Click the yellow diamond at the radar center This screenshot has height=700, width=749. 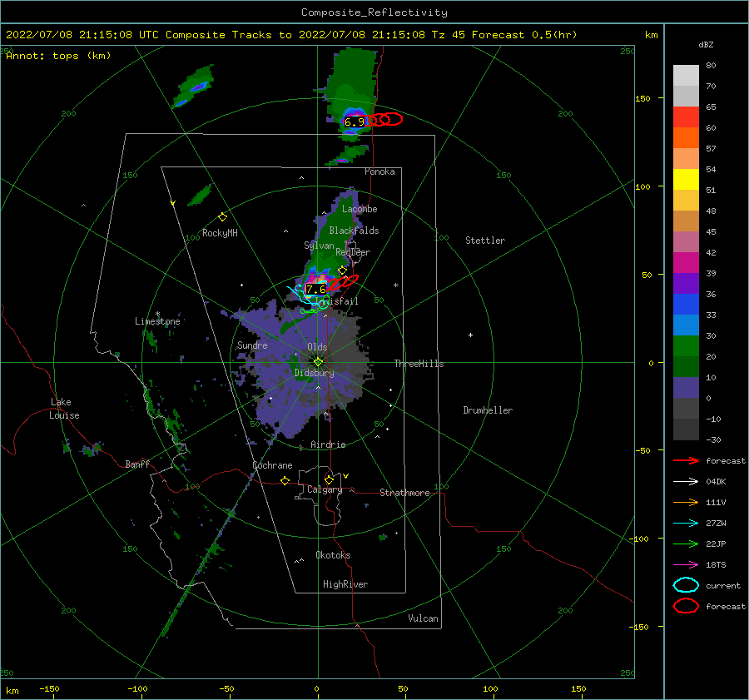pyautogui.click(x=318, y=362)
